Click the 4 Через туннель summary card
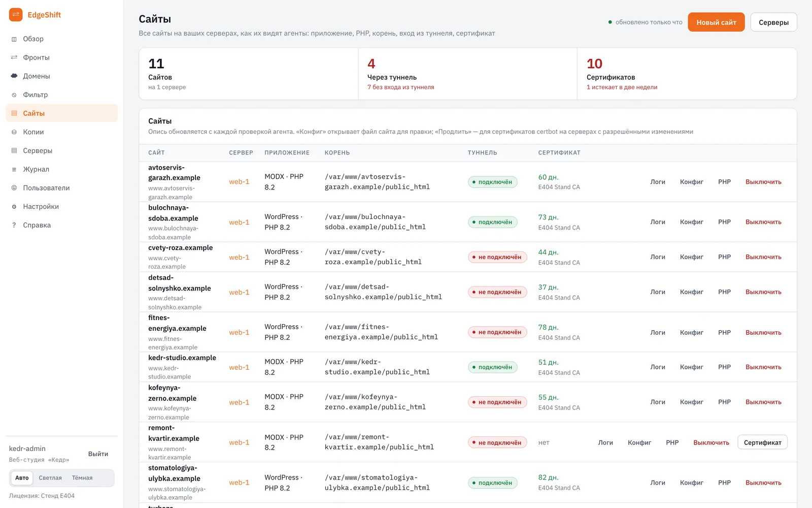The height and width of the screenshot is (508, 812). point(467,74)
